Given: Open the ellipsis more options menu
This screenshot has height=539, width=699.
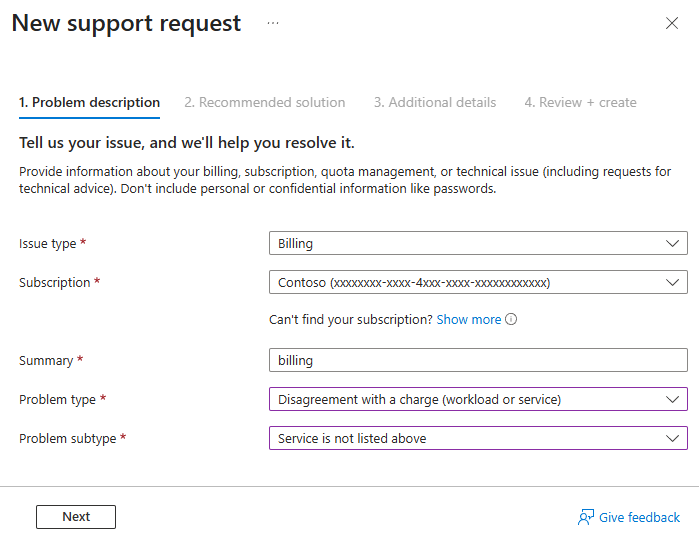Looking at the screenshot, I should point(273,23).
